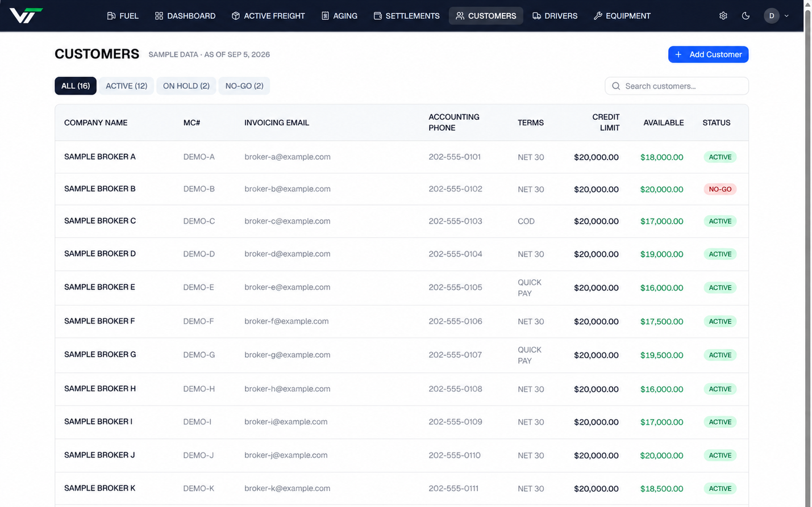Go to the Fuel page
The image size is (812, 507).
(x=123, y=16)
